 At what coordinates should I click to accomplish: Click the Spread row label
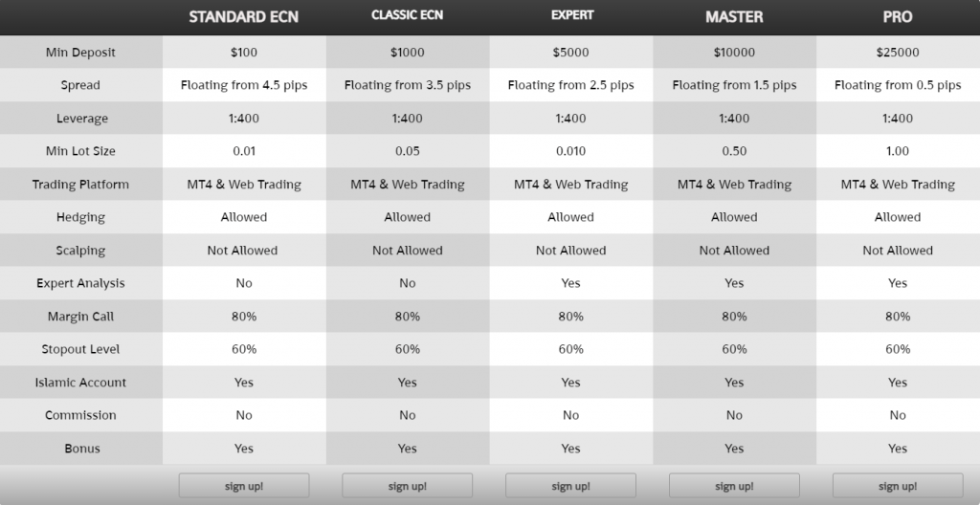[x=80, y=85]
